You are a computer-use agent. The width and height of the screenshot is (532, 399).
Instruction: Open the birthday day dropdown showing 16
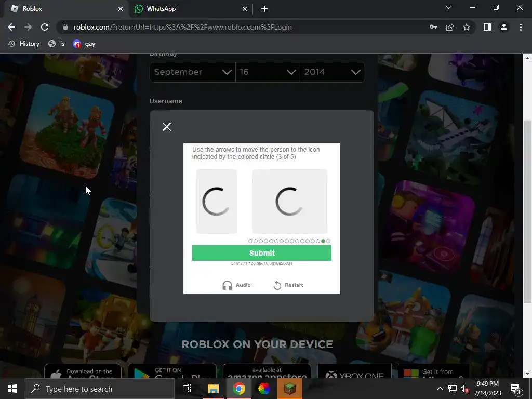tap(268, 72)
